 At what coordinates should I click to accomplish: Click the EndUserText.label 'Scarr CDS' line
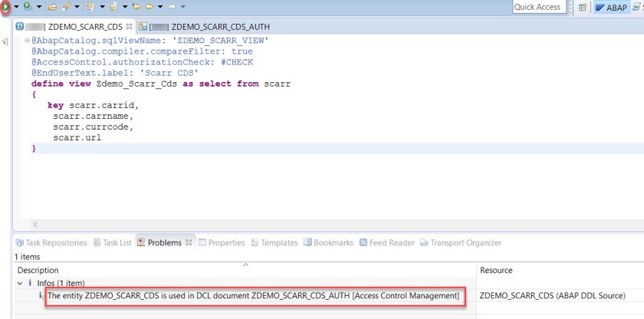(x=116, y=73)
